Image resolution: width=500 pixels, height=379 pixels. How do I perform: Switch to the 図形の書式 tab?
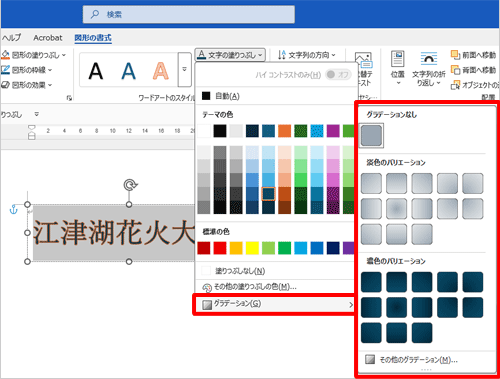click(x=93, y=38)
